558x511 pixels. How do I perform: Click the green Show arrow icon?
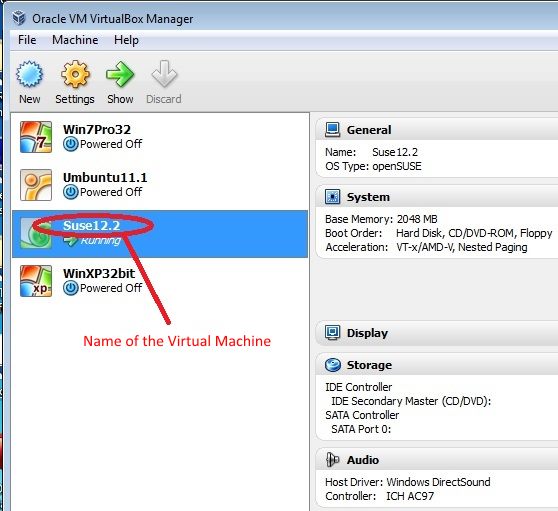coord(120,74)
